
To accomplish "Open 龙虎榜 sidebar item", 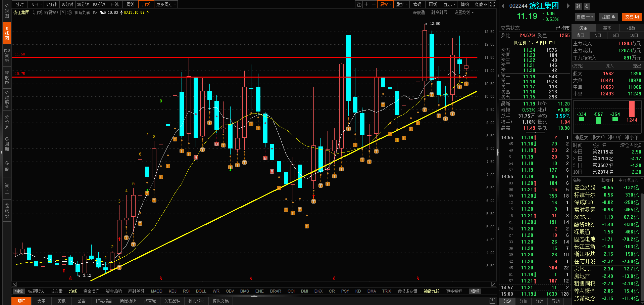I will pos(7,211).
